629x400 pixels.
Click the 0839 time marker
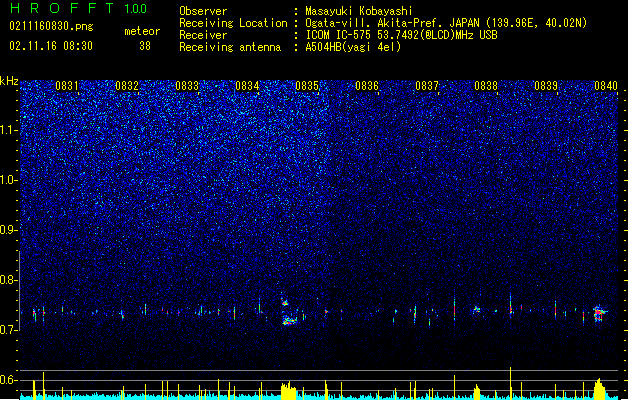(546, 86)
